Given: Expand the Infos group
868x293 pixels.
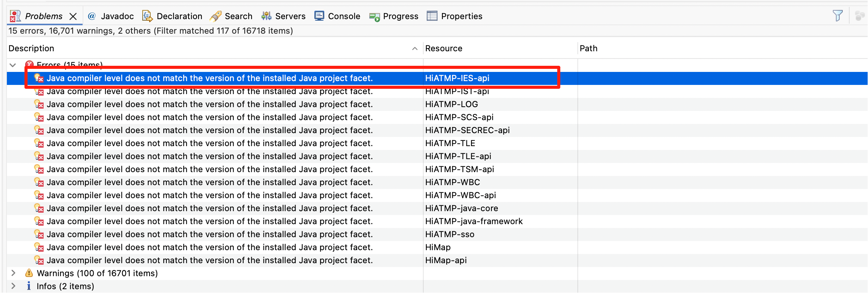Looking at the screenshot, I should [x=13, y=286].
